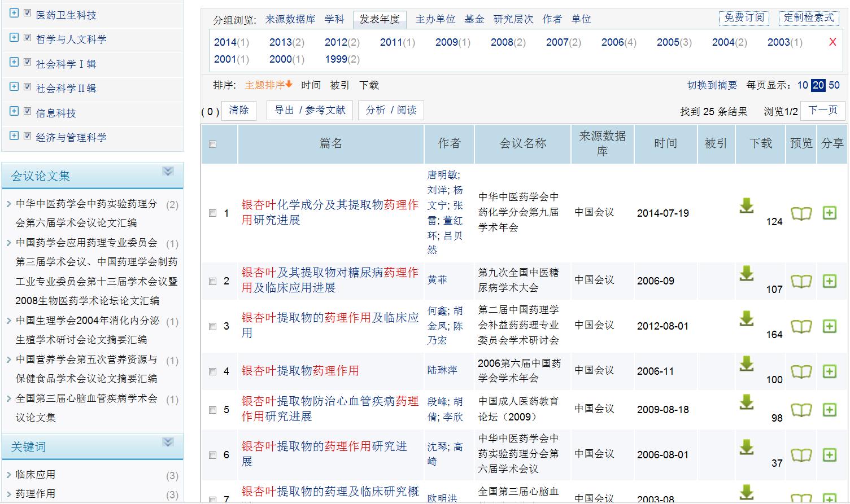Preview result 2 with book icon
850x504 pixels.
pyautogui.click(x=801, y=281)
